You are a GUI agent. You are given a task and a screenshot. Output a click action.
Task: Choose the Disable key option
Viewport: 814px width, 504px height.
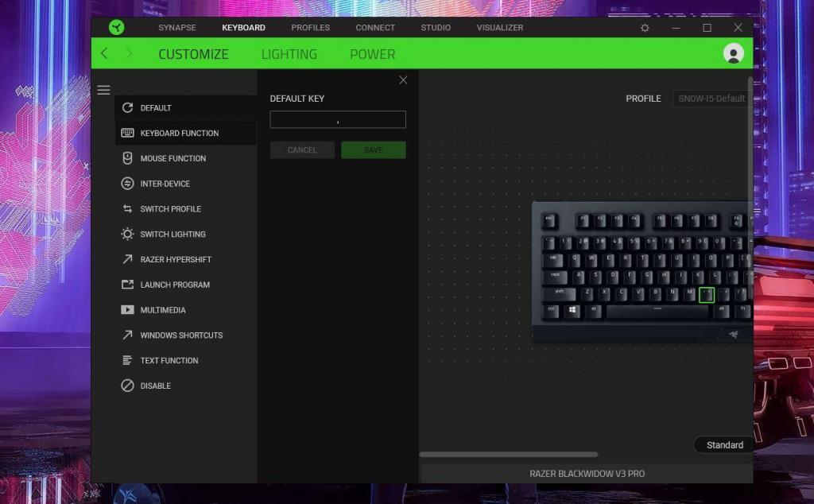(155, 386)
